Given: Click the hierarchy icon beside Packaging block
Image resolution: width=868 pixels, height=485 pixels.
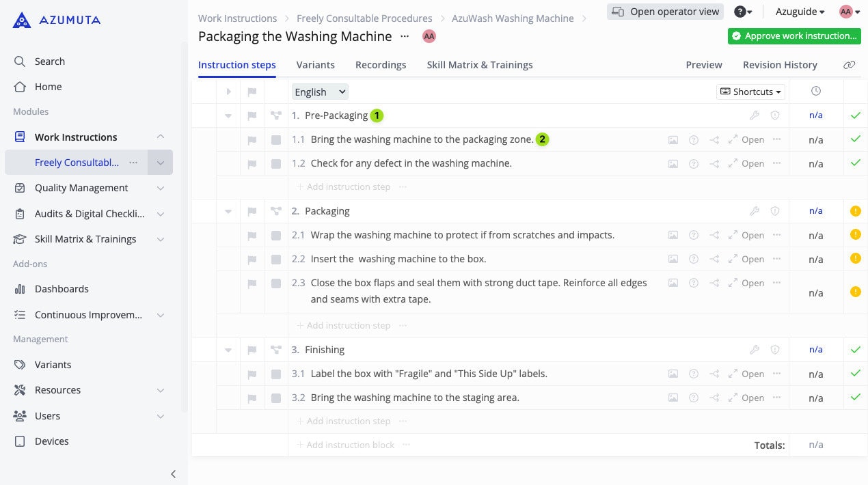Looking at the screenshot, I should tap(276, 212).
